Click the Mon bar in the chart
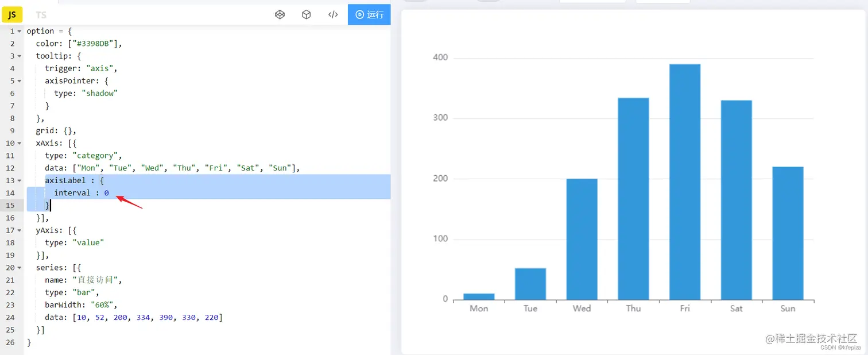 [479, 296]
